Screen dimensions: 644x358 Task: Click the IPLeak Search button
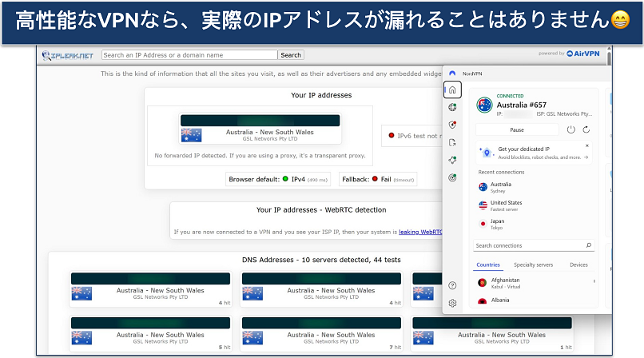(x=291, y=55)
